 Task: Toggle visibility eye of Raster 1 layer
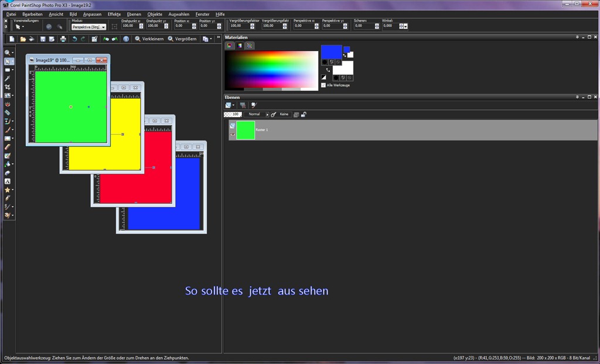click(x=232, y=135)
